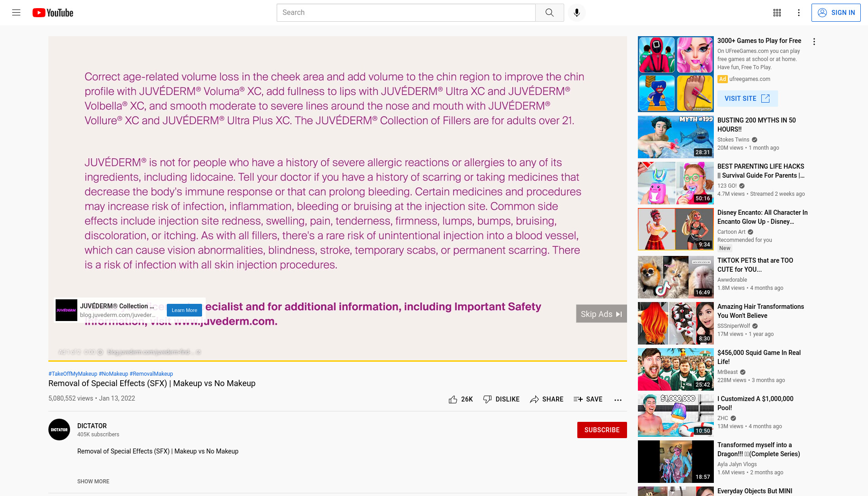Open ufreegamescom ad link

pyautogui.click(x=750, y=79)
